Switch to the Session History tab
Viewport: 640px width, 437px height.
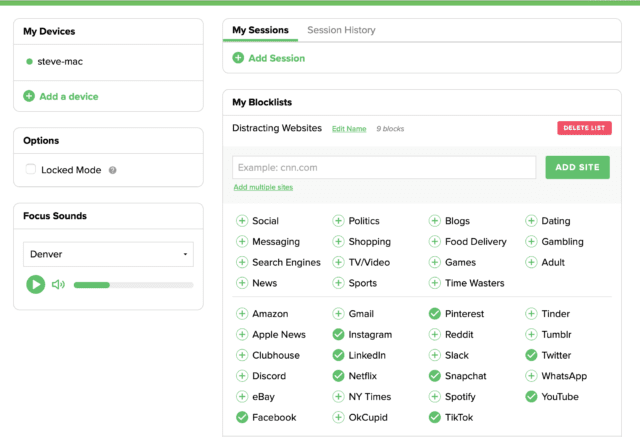click(x=341, y=30)
